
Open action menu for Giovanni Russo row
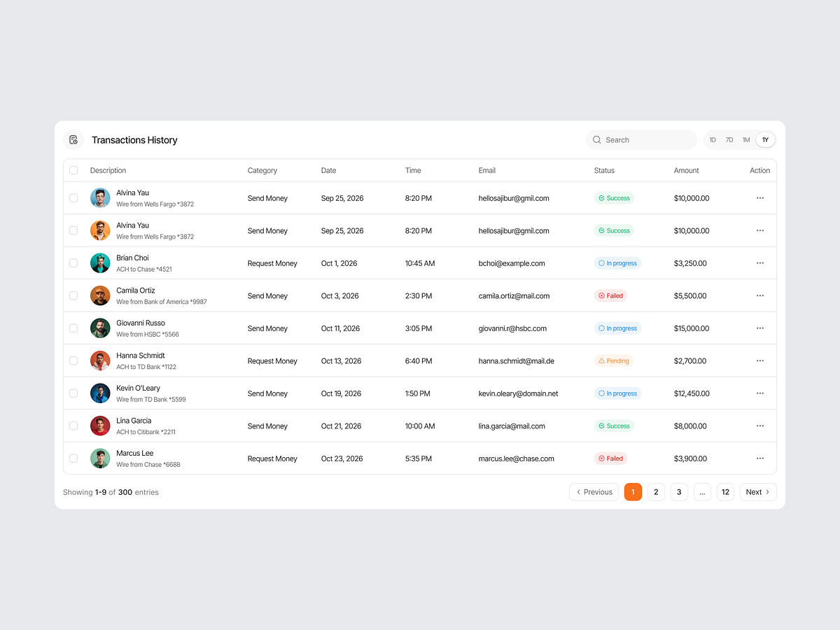[760, 328]
